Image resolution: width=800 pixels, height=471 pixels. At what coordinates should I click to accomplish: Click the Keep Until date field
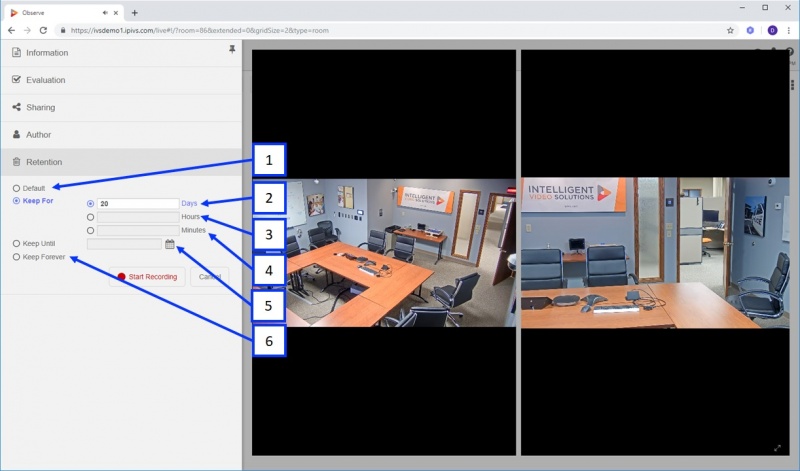[x=124, y=244]
